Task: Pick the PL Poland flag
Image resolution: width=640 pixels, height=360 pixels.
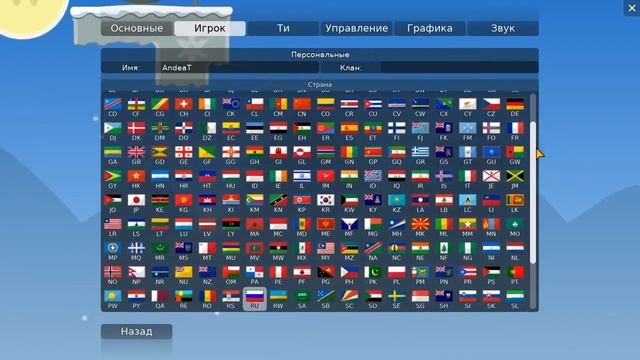Action: [397, 272]
